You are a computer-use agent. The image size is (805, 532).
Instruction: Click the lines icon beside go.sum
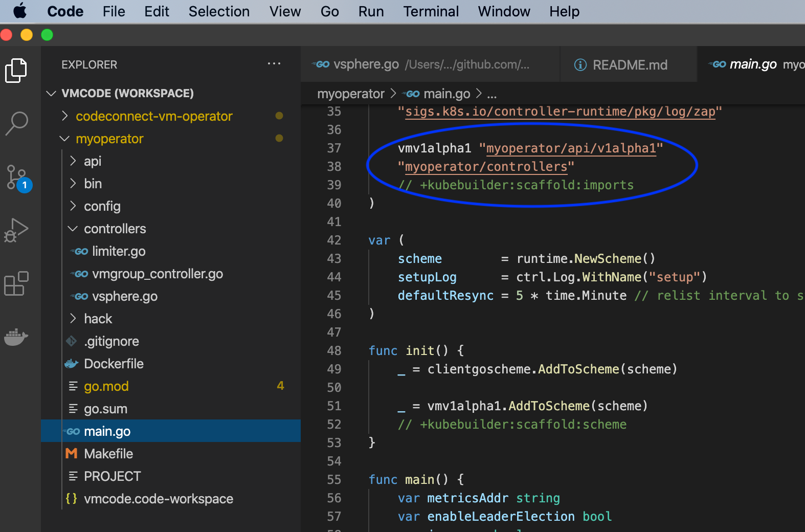[73, 409]
